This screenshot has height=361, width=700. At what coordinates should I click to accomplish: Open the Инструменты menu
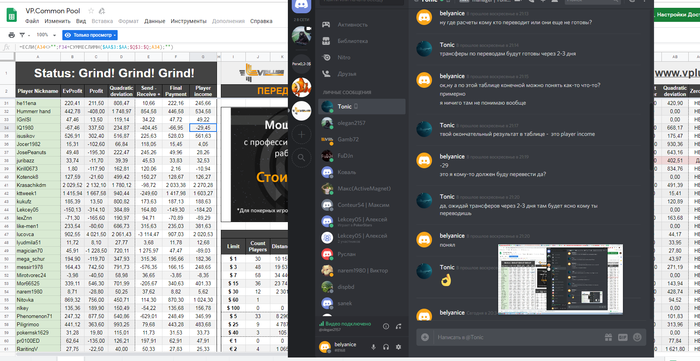point(188,21)
